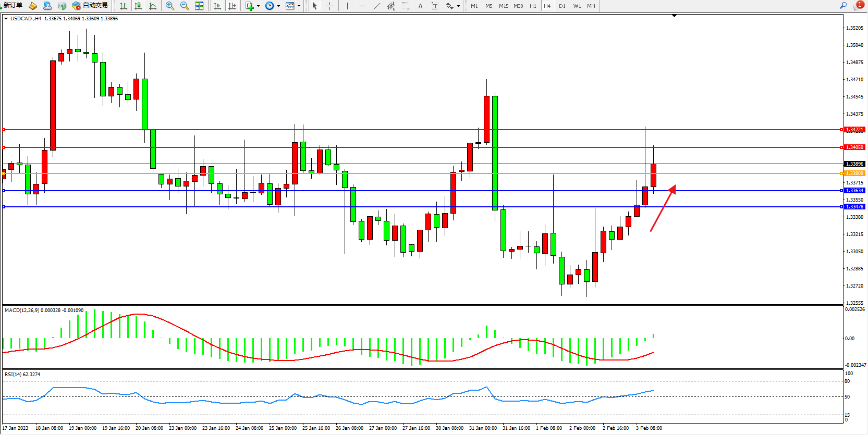Click the zoom out magnifier icon
The width and height of the screenshot is (868, 435).
184,6
